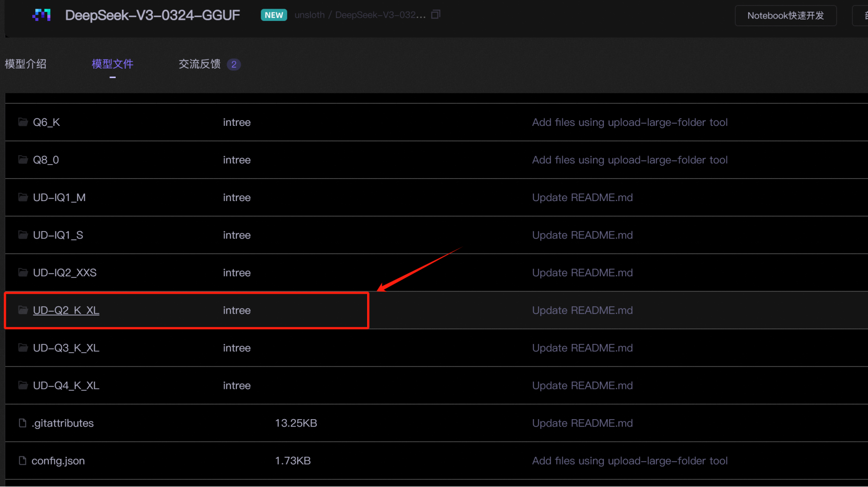Click the config.json file icon
The image size is (868, 487).
click(22, 460)
